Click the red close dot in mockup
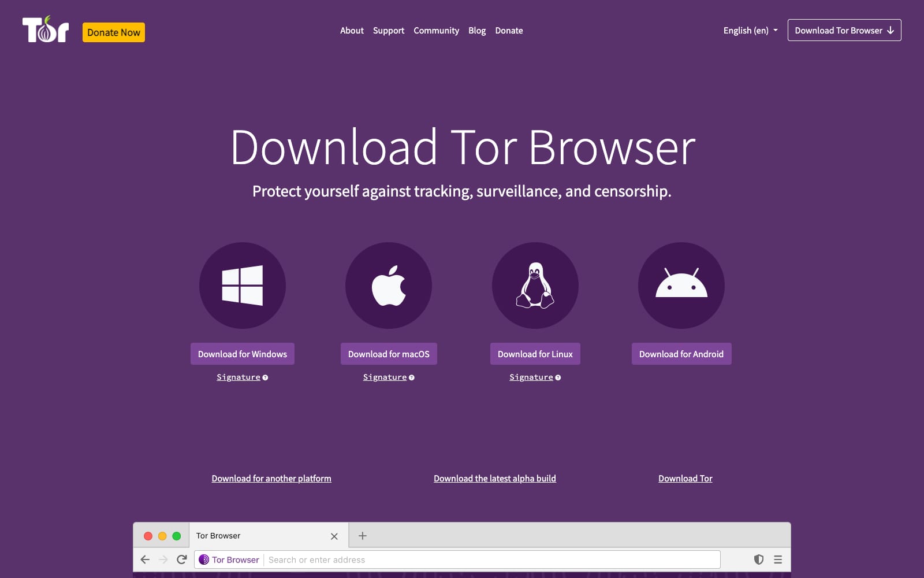The image size is (924, 578). 148,536
